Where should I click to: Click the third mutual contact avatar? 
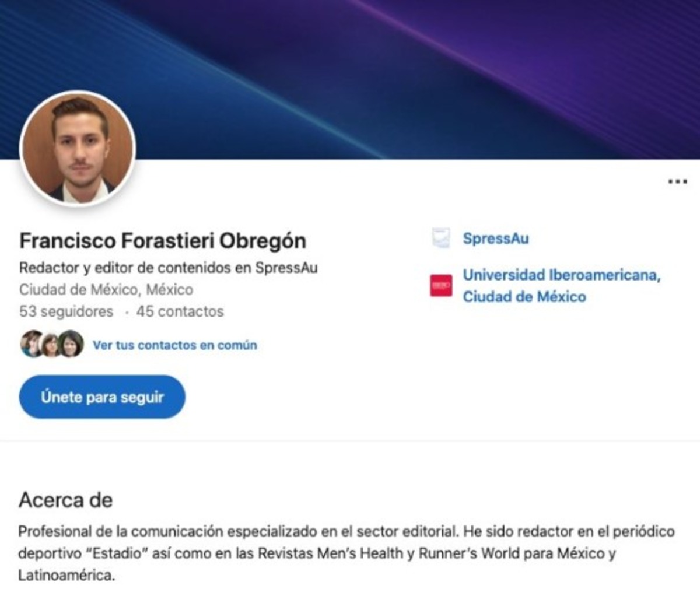tap(71, 344)
